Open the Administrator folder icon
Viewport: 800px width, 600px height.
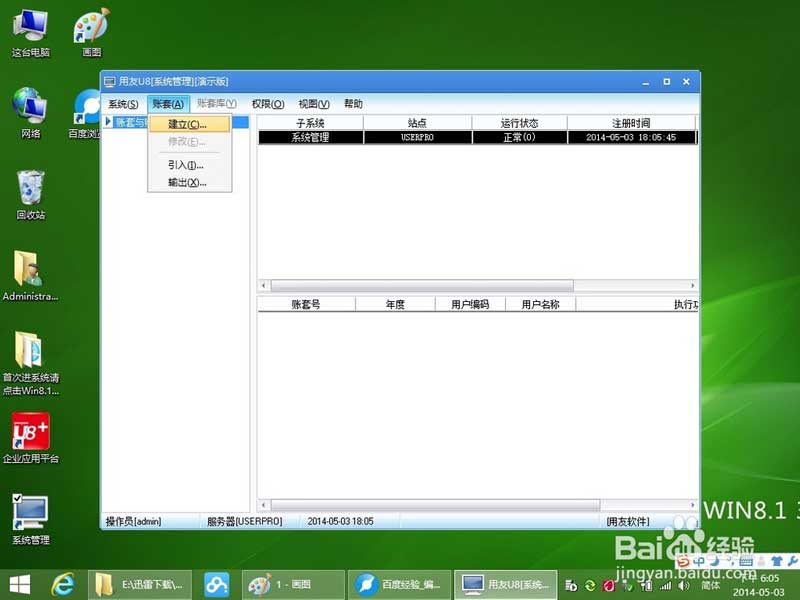pyautogui.click(x=31, y=276)
